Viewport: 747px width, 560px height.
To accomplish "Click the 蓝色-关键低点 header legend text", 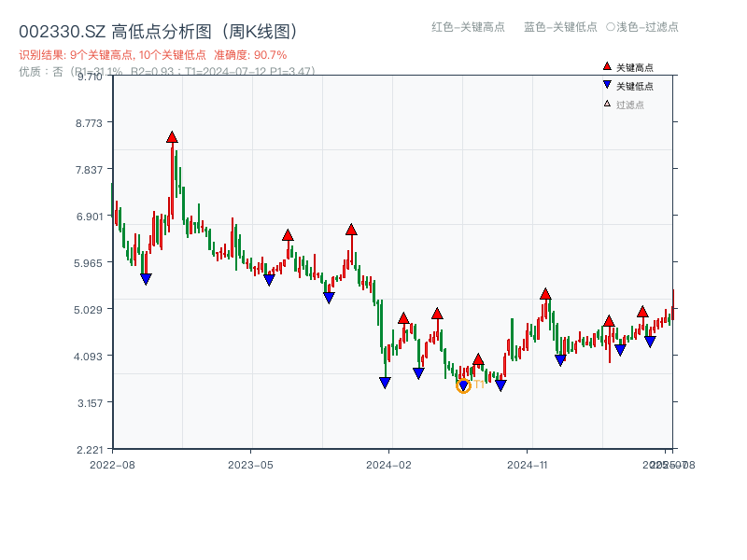I will pyautogui.click(x=560, y=27).
